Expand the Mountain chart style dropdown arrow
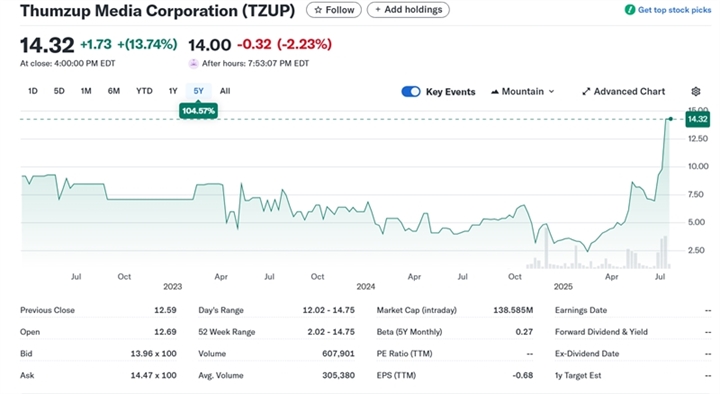Viewport: 720px width, 394px height. point(551,91)
